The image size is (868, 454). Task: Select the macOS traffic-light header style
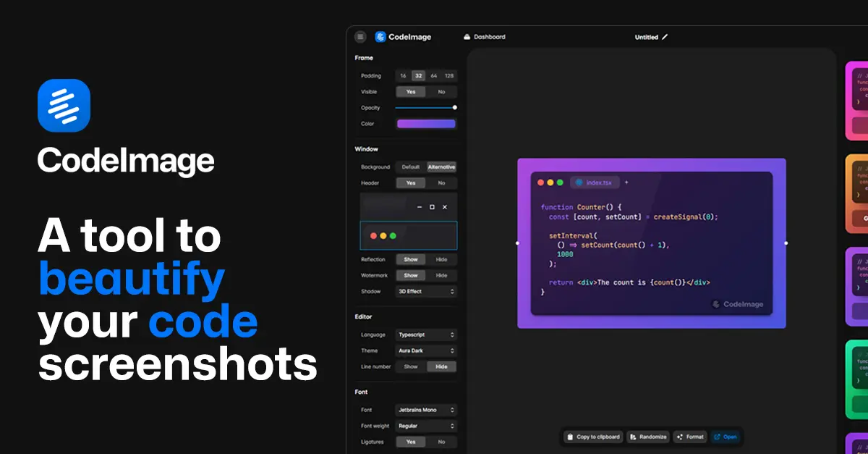point(409,235)
